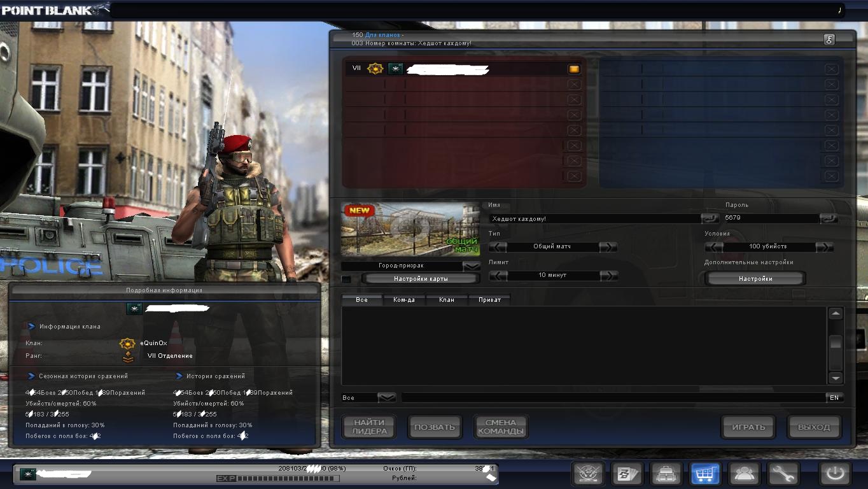Click the Смена команды button

(x=501, y=427)
